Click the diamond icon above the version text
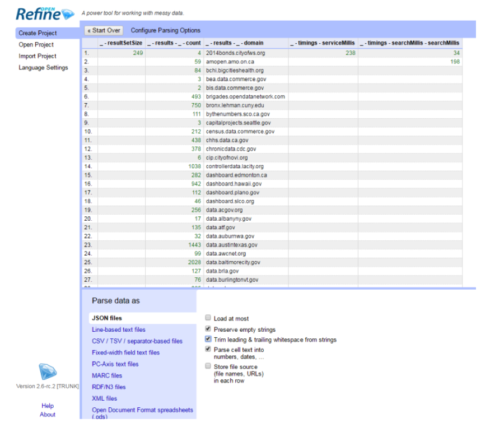The image size is (504, 432). [x=48, y=372]
